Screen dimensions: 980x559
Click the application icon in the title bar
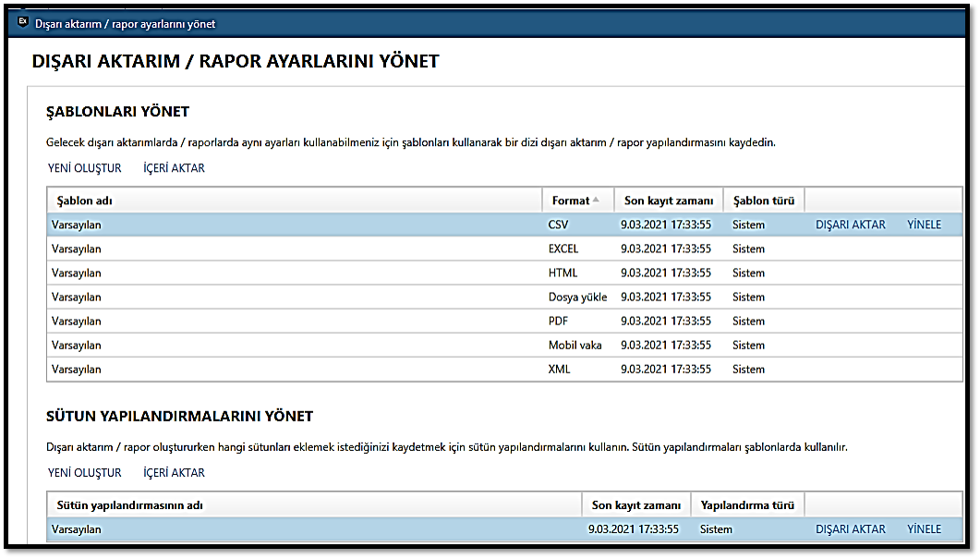pyautogui.click(x=24, y=23)
